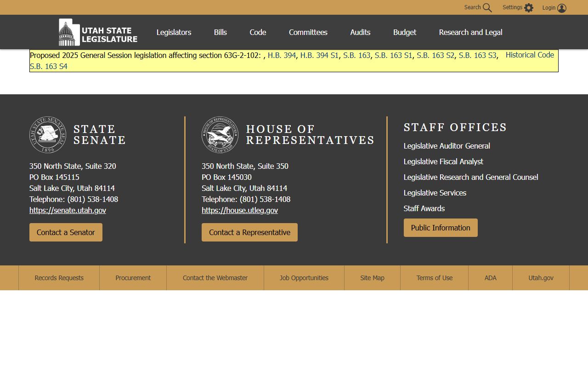Click the Utah State Legislature logo

click(98, 32)
